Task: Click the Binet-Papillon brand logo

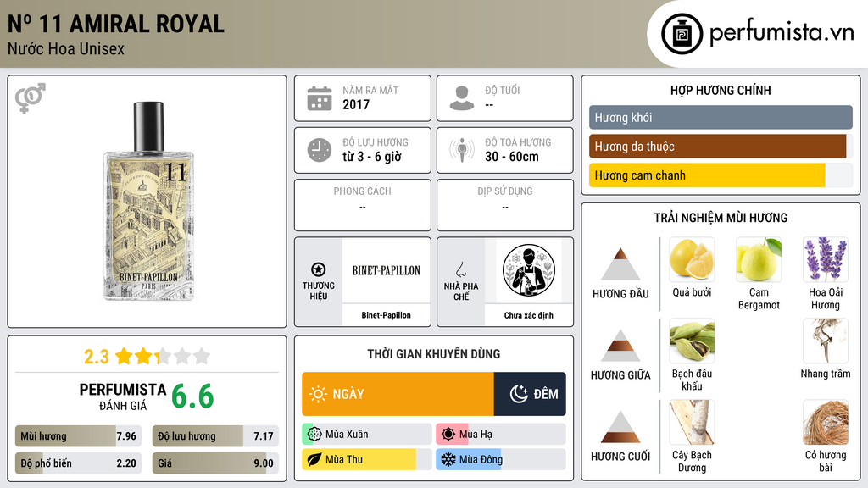Action: click(x=386, y=270)
